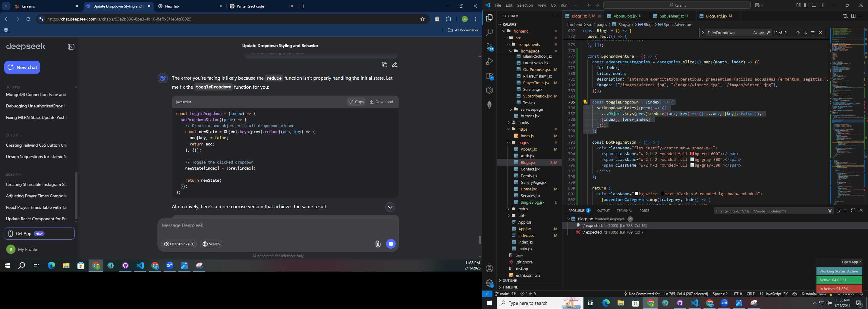Collapse the components folder in Explorer
868x309 pixels.
click(508, 45)
